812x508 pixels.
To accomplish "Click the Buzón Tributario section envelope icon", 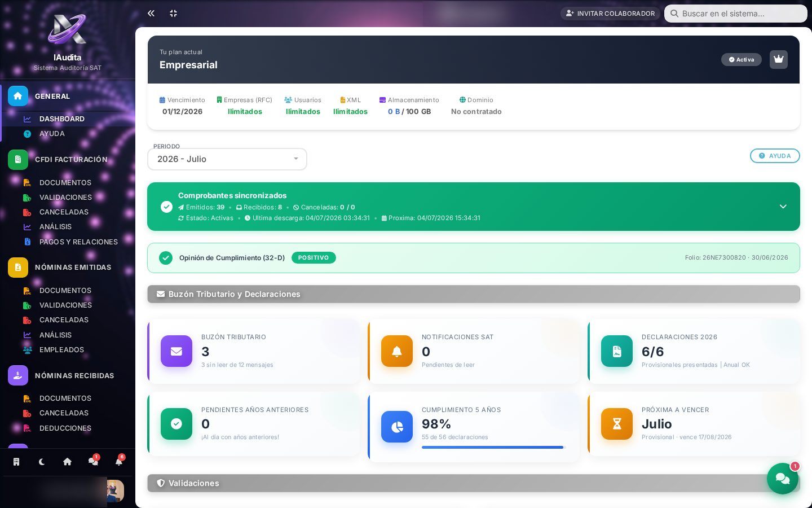I will pyautogui.click(x=161, y=294).
